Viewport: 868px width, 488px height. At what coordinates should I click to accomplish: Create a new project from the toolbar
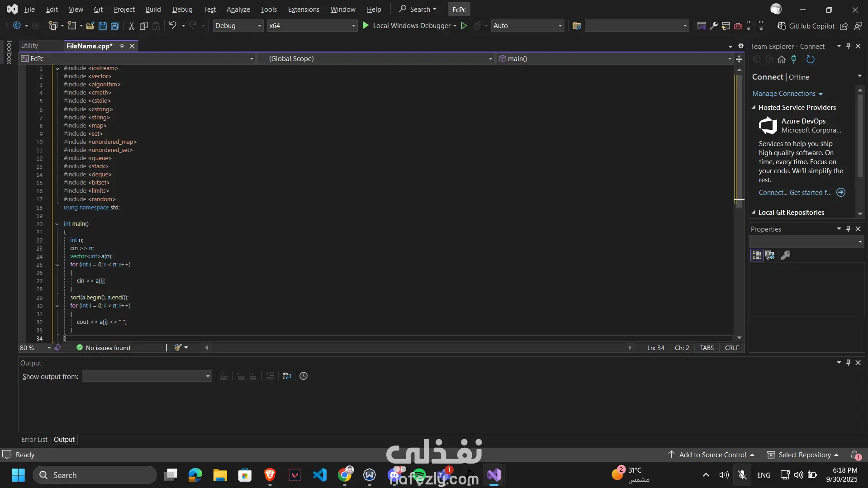point(53,26)
